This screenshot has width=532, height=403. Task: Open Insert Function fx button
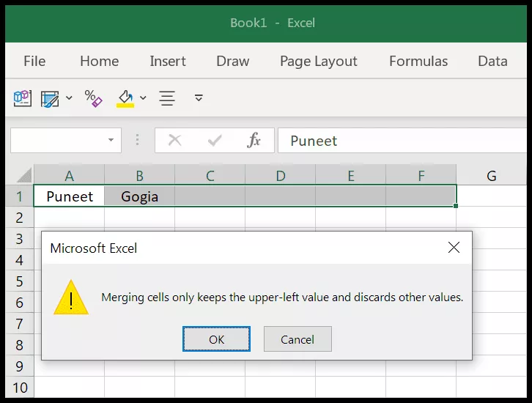(254, 140)
